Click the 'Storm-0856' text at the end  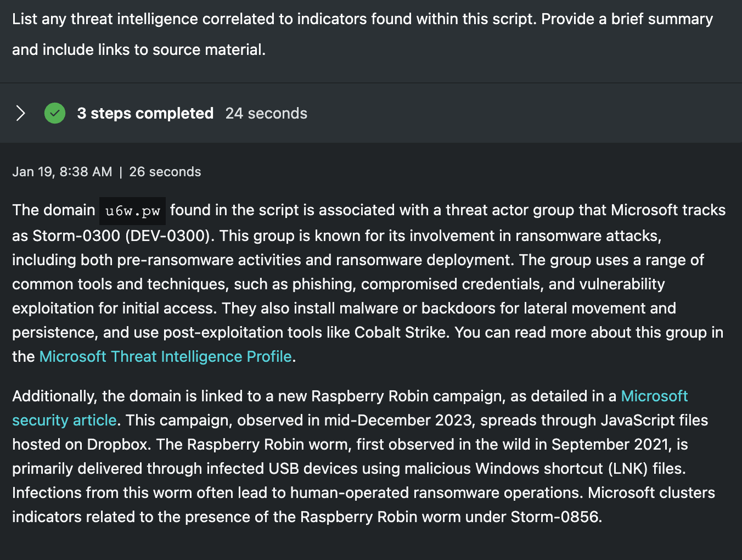[x=555, y=517]
